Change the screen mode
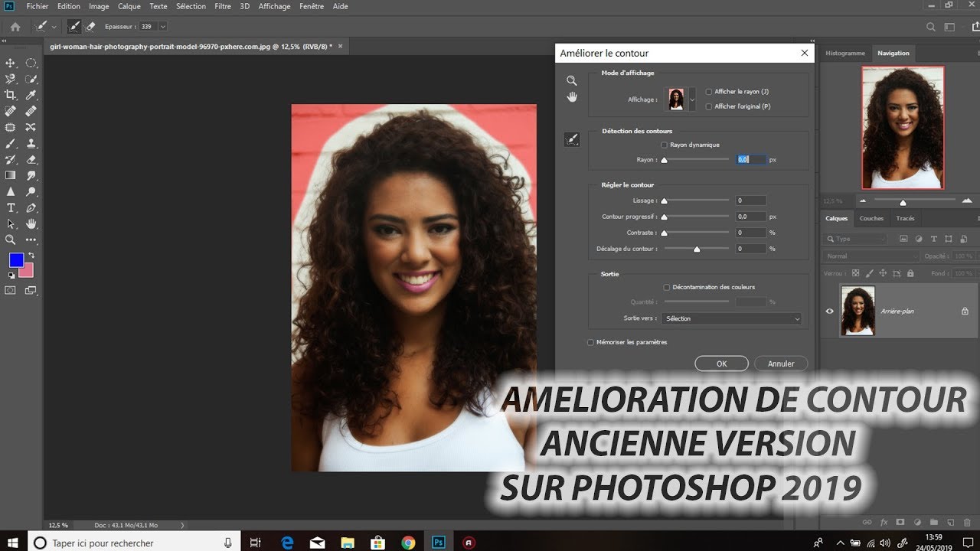Image resolution: width=980 pixels, height=551 pixels. 31,290
